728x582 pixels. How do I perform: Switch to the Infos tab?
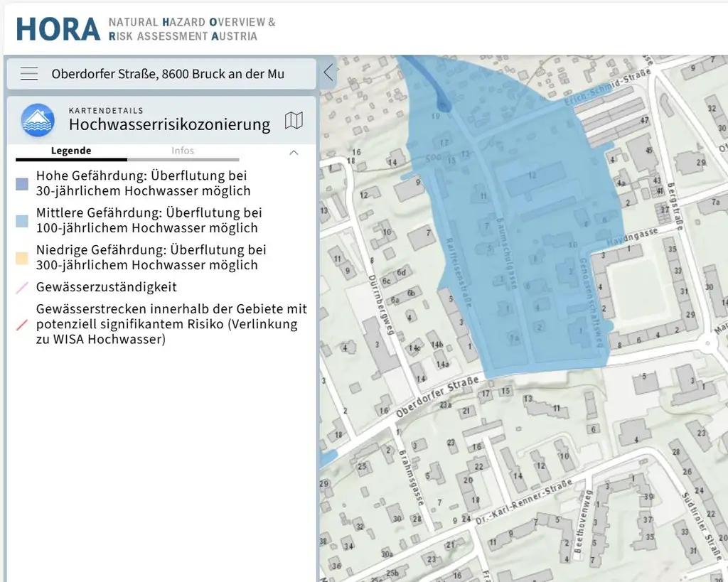(183, 151)
